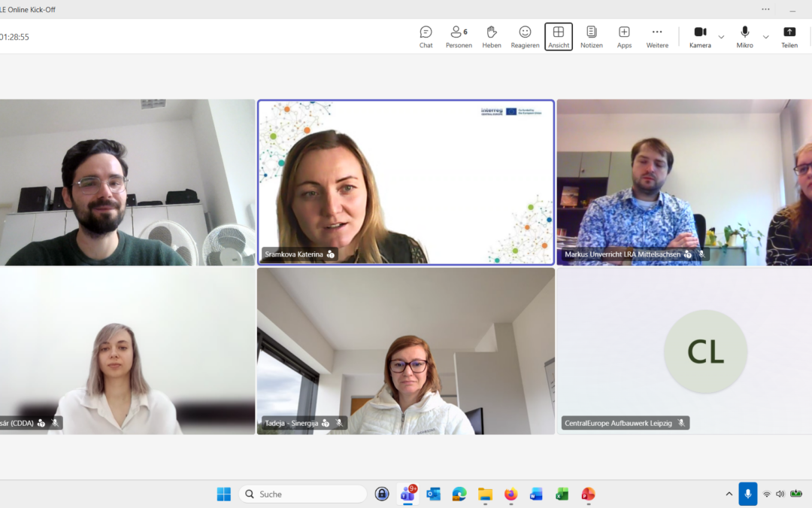The image size is (812, 508).
Task: Open the Ansicht view options
Action: [x=558, y=35]
